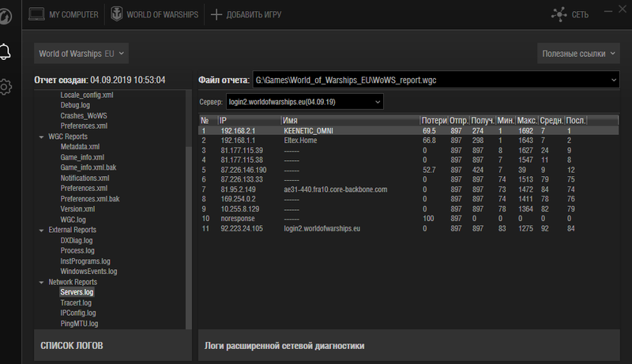
Task: Open the report file path dropdown
Action: tap(436, 80)
